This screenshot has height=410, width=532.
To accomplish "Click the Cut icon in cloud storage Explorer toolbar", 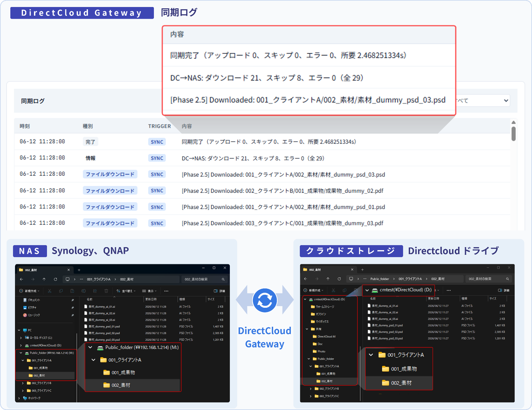I will click(333, 290).
